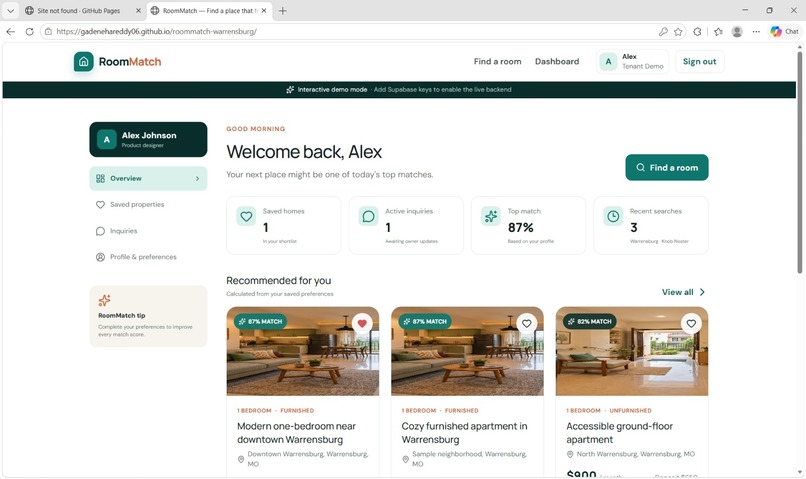Save the Accessible ground-floor apartment with heart
The image size is (806, 479).
click(x=691, y=323)
